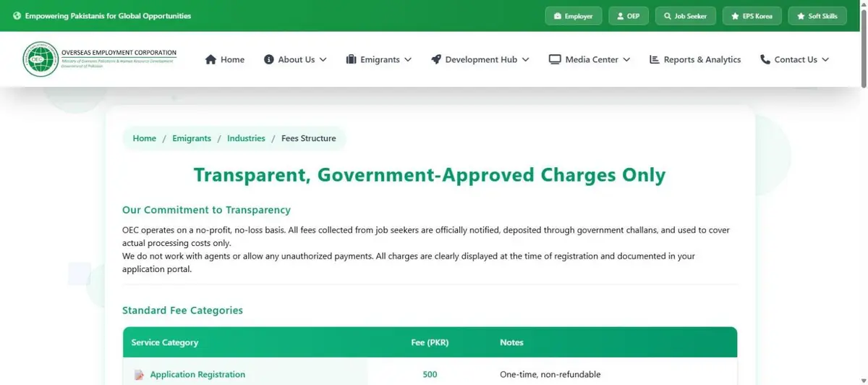Click the Standard Fee Categories heading
The width and height of the screenshot is (868, 385).
click(182, 310)
